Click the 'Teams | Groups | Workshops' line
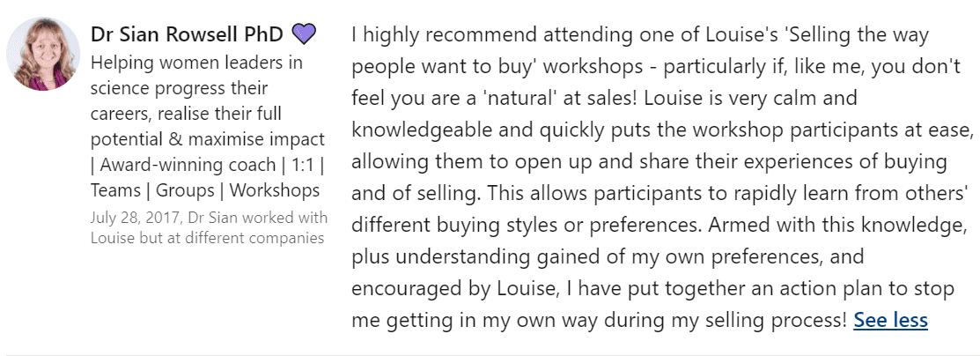 [x=205, y=190]
